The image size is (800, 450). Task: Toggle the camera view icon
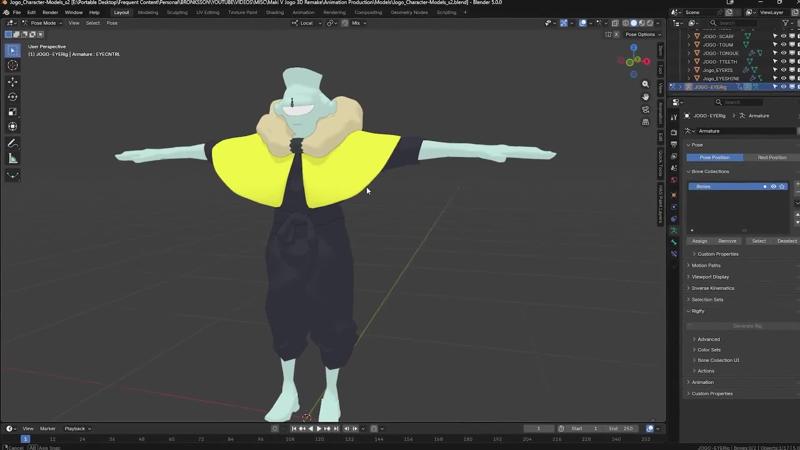tap(645, 110)
